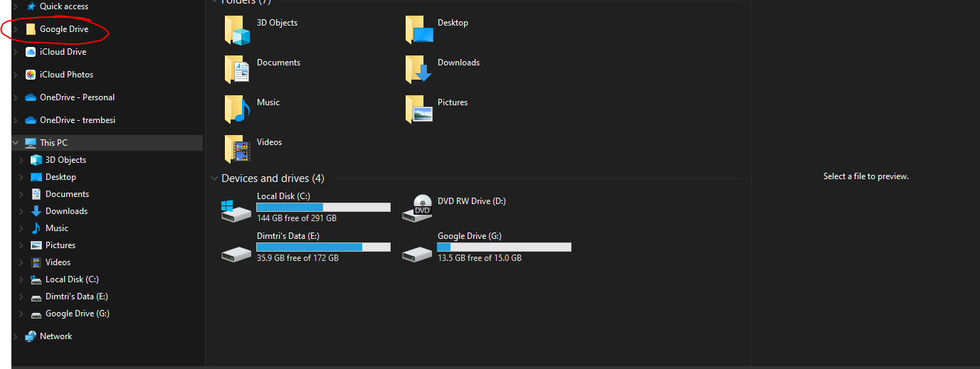The width and height of the screenshot is (980, 369).
Task: Select the Local Disk (C:) Windows drive icon
Action: tap(236, 210)
